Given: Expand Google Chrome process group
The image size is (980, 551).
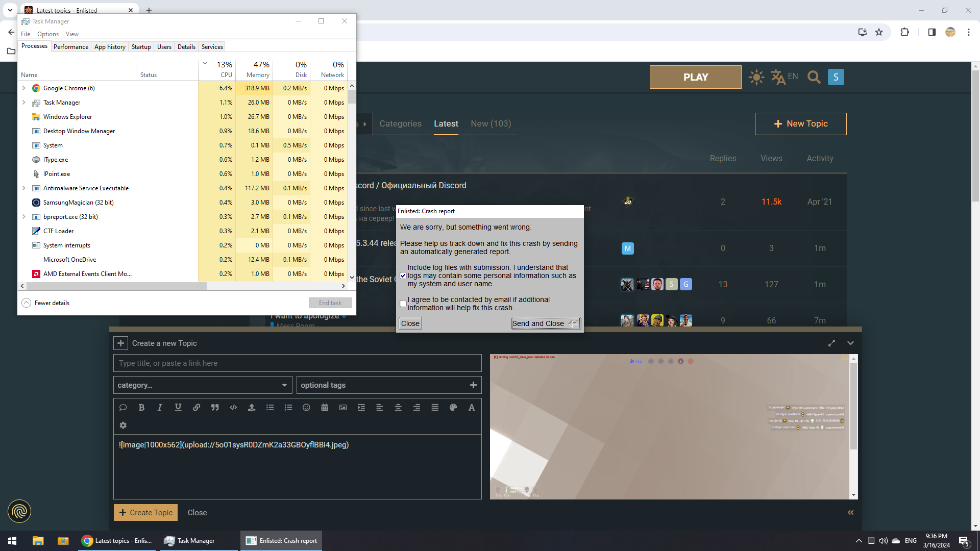Looking at the screenshot, I should point(23,88).
